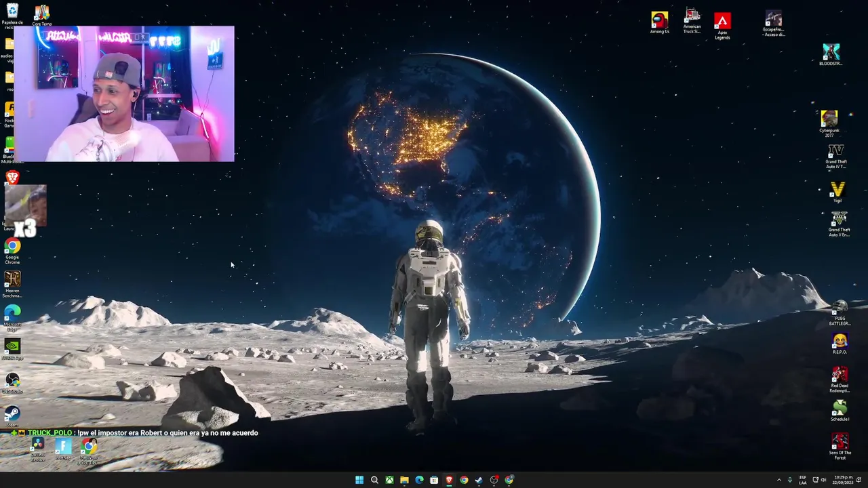868x488 pixels.
Task: Open the volume tray control
Action: click(x=824, y=480)
